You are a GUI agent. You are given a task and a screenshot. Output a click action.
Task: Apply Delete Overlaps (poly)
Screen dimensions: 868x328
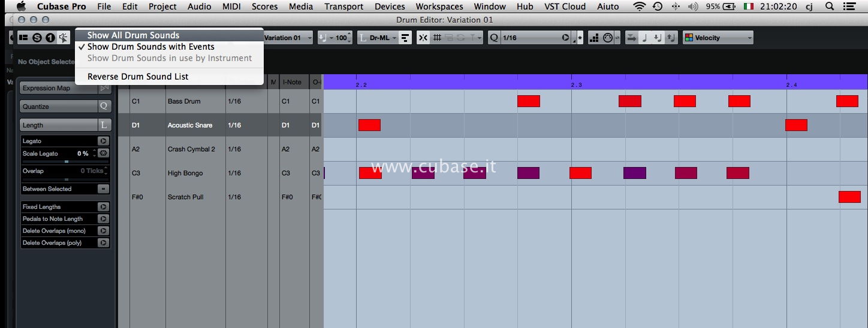(x=103, y=243)
